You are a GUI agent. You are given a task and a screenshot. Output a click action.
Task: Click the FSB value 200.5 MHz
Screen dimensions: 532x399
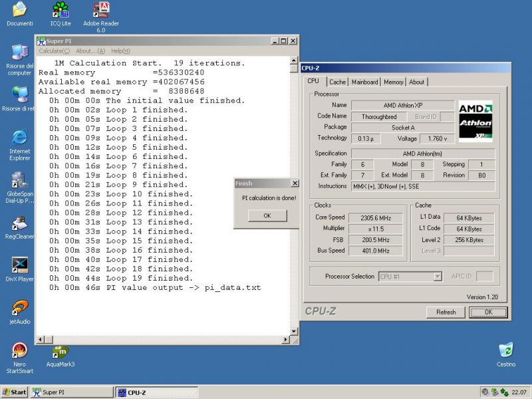(376, 240)
